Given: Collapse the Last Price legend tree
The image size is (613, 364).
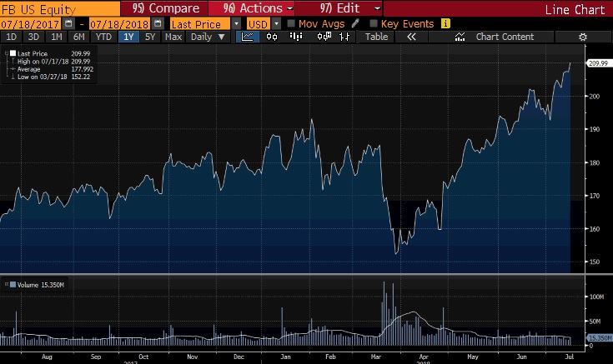Looking at the screenshot, I should (x=7, y=53).
